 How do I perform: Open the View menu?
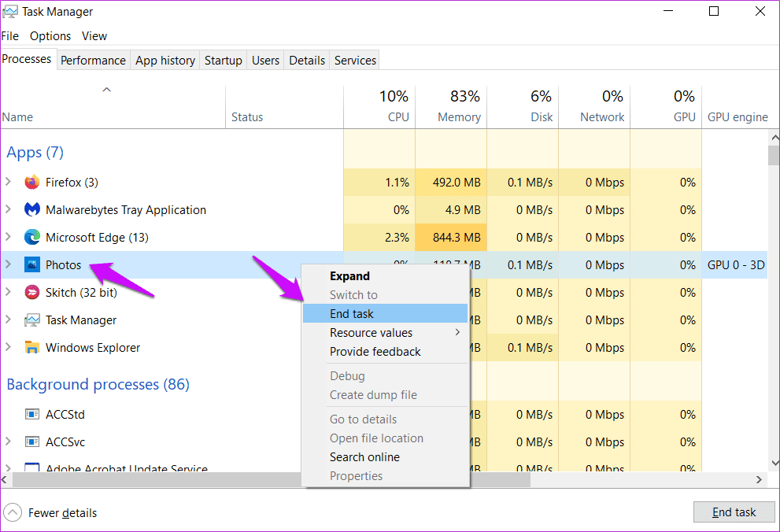(x=94, y=35)
